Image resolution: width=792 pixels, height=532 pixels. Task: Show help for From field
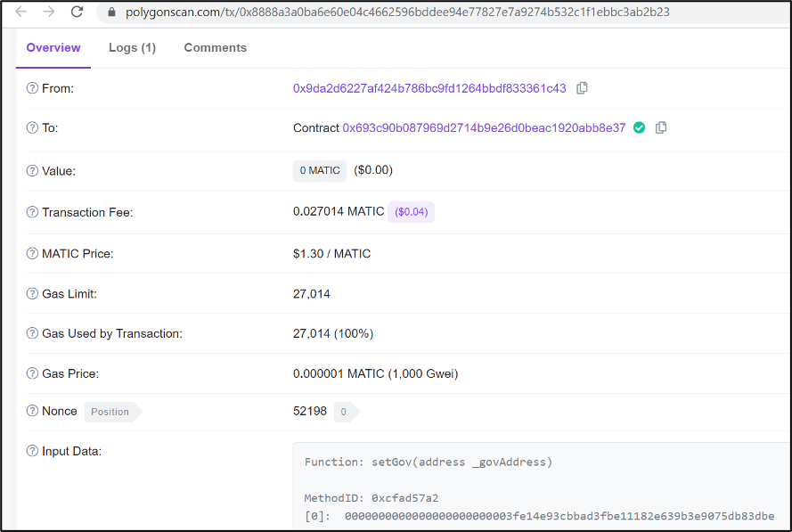(x=32, y=88)
